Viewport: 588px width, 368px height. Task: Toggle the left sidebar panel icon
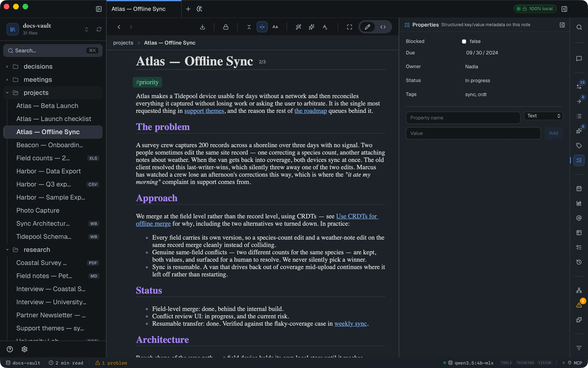point(99,9)
